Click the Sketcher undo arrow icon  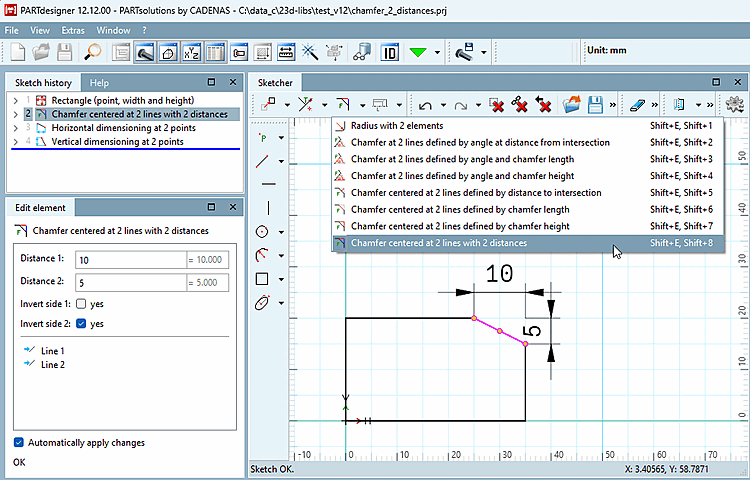tap(425, 105)
